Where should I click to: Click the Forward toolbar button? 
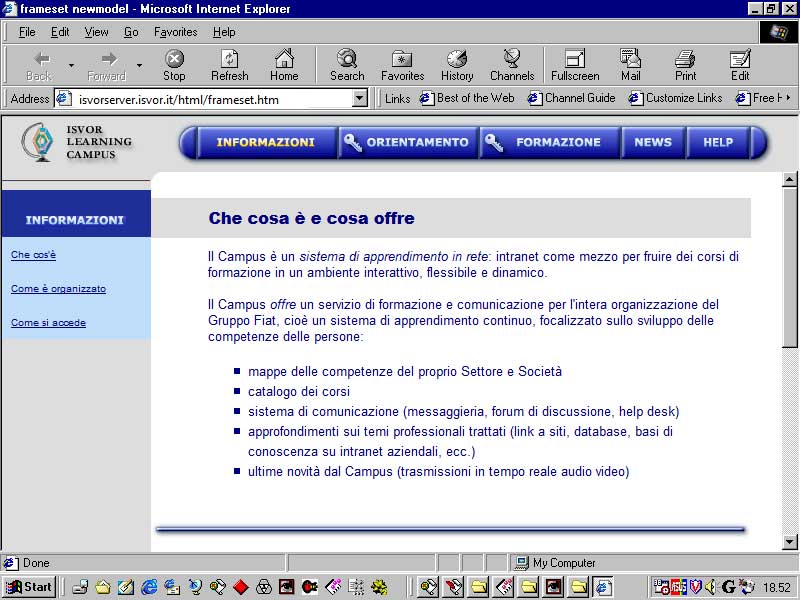click(x=107, y=65)
